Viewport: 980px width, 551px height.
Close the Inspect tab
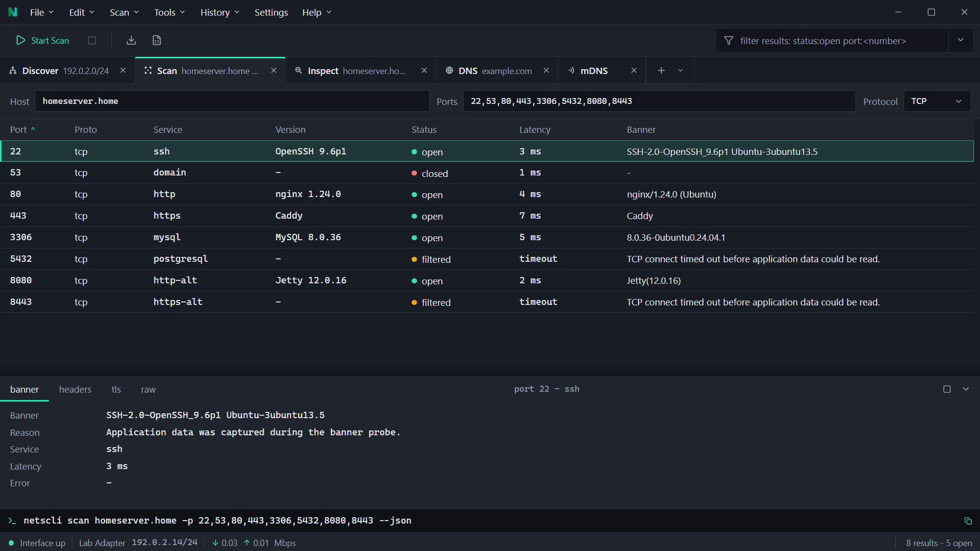tap(424, 71)
